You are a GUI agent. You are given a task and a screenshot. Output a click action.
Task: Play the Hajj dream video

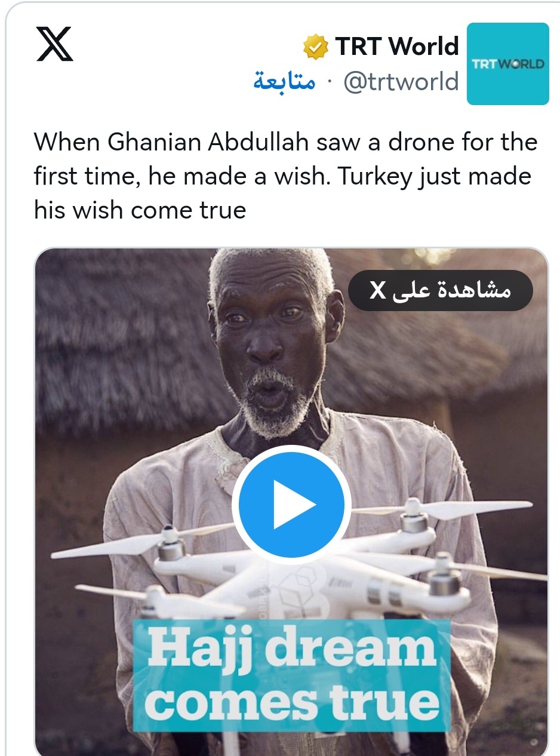(x=291, y=505)
